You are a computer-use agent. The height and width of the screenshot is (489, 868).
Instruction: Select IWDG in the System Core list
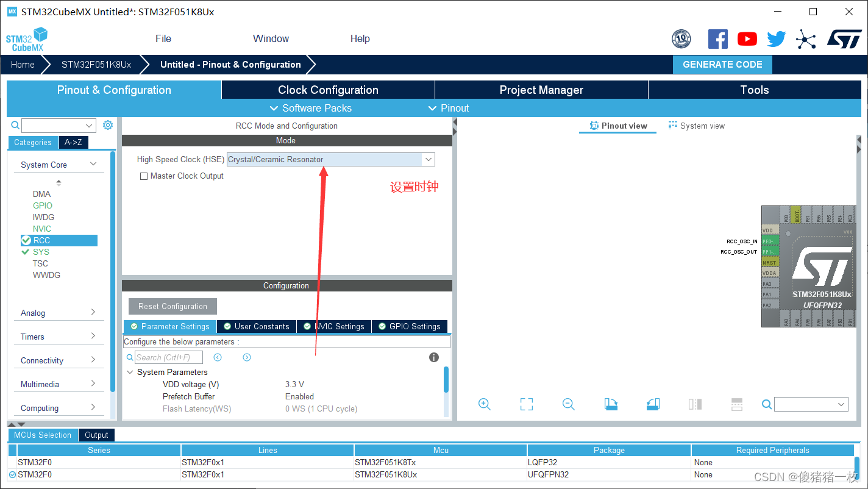[43, 217]
